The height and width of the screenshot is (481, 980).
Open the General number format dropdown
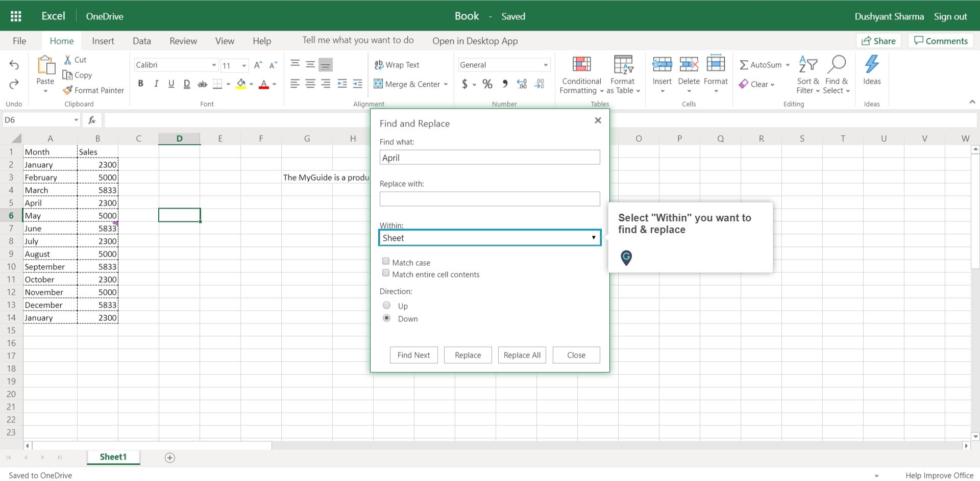pyautogui.click(x=546, y=65)
